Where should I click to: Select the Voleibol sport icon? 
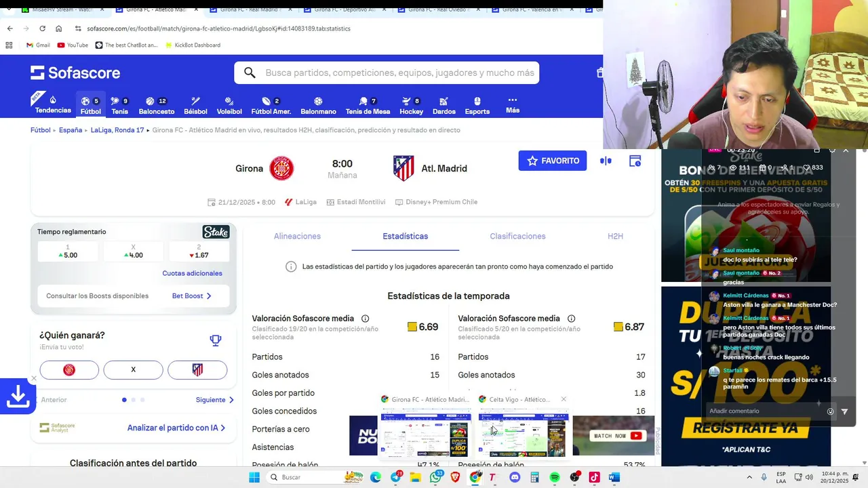pos(229,105)
